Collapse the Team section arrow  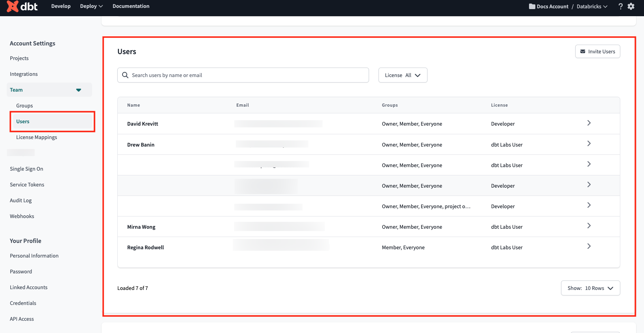(x=79, y=90)
